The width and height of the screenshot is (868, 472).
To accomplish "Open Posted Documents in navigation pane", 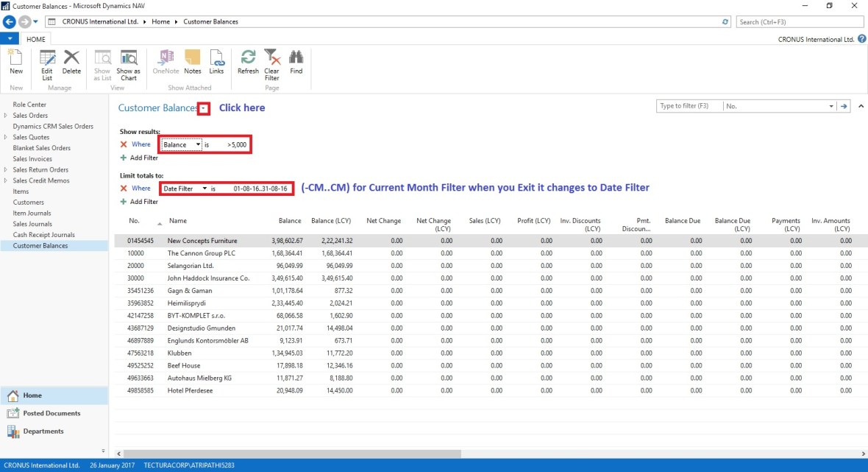I will 51,413.
